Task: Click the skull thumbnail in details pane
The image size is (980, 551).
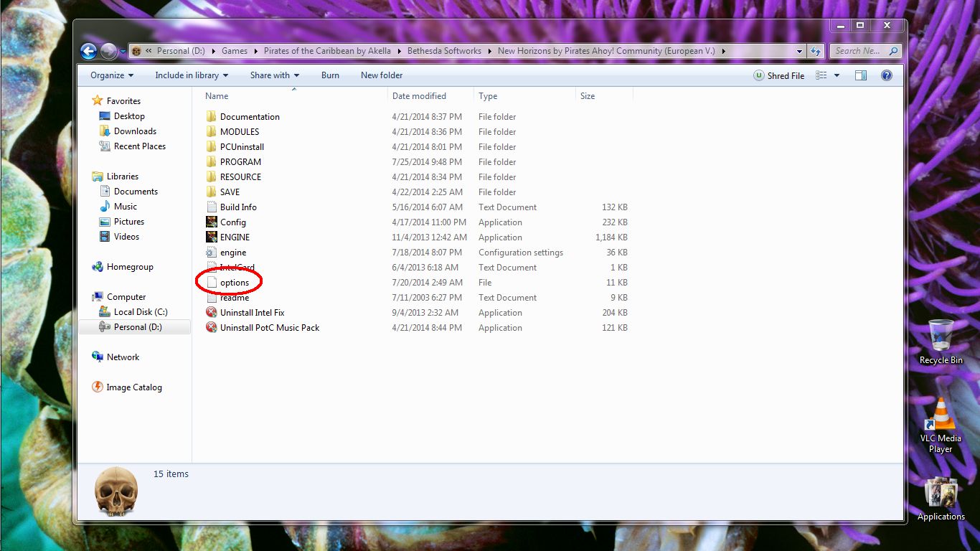Action: (116, 491)
